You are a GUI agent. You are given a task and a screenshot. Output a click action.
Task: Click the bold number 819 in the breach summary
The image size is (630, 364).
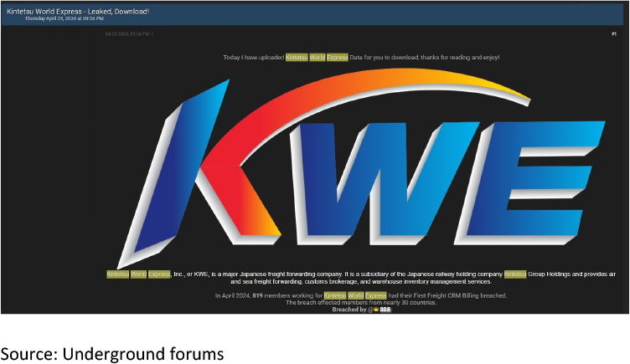pos(257,295)
